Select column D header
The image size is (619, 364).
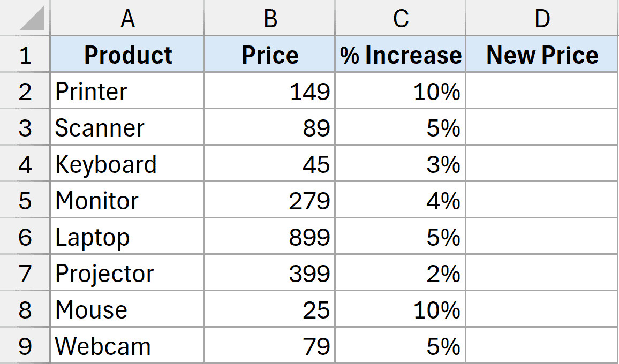tap(542, 19)
